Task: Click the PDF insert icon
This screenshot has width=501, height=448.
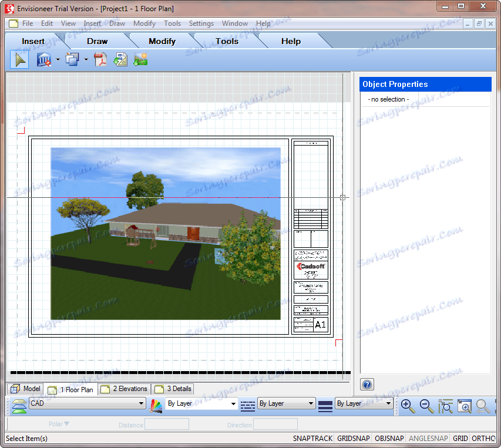Action: tap(100, 60)
